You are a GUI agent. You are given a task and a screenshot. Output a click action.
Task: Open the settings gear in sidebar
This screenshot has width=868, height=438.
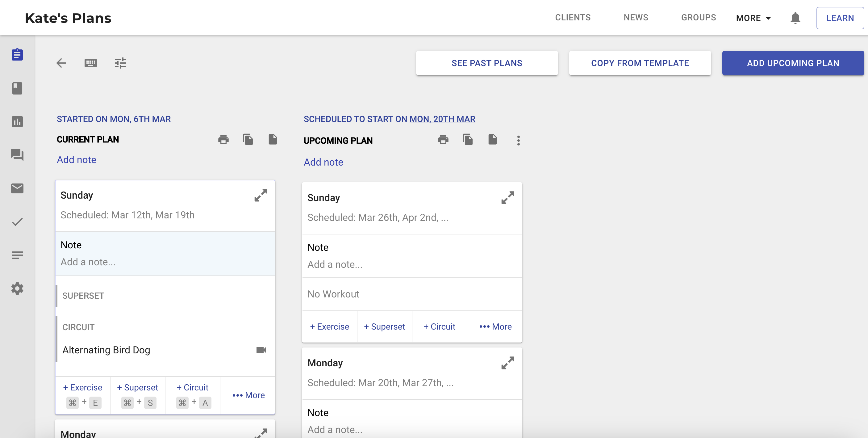17,288
